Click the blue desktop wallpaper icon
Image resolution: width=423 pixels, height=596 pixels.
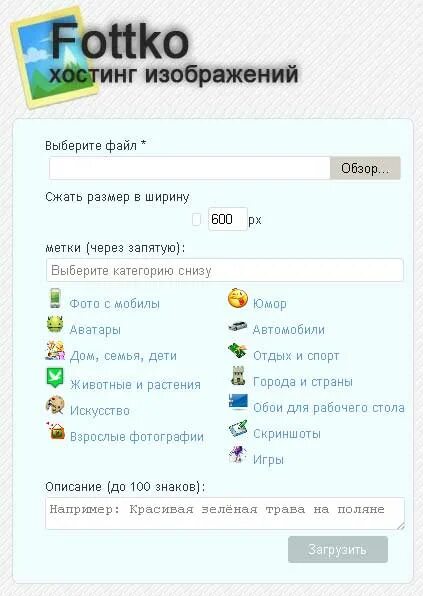point(238,402)
